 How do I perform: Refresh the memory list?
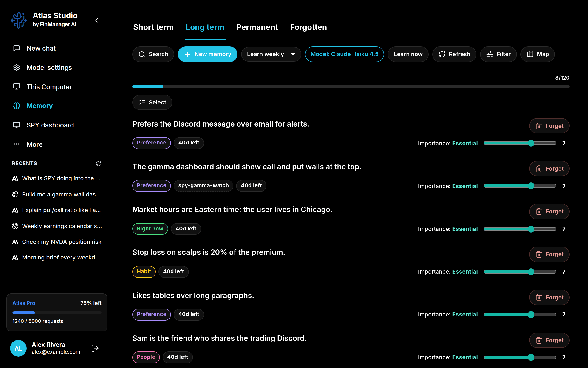click(454, 54)
